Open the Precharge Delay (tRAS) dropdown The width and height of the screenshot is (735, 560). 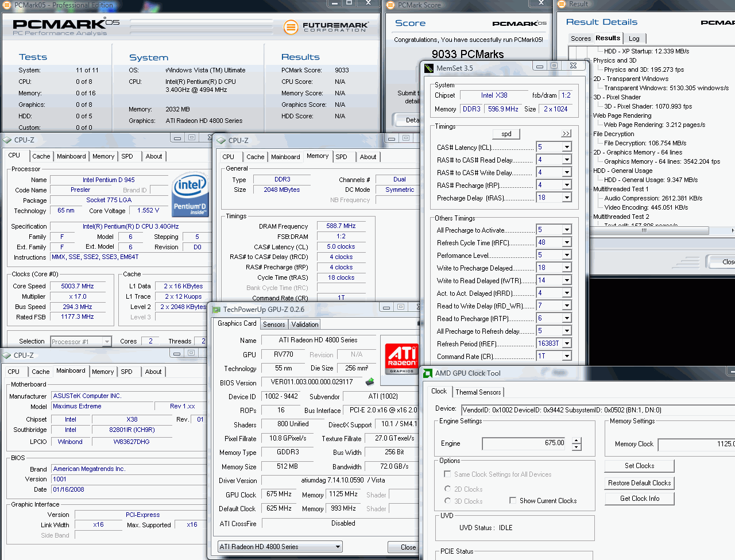coord(567,198)
